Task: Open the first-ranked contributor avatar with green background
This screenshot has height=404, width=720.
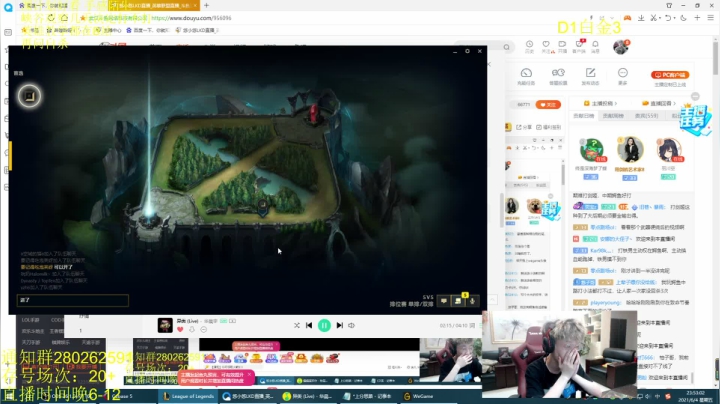Action: 591,149
